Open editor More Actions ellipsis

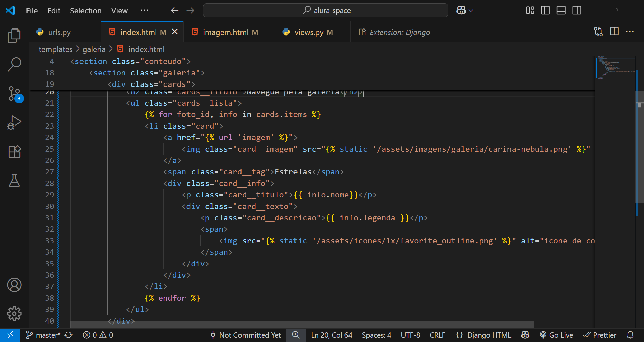[630, 32]
